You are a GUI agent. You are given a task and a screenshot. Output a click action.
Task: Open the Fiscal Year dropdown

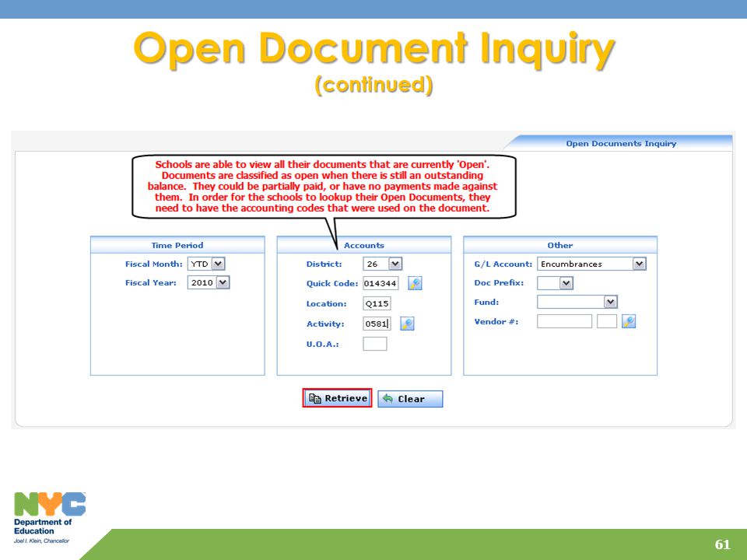[209, 282]
